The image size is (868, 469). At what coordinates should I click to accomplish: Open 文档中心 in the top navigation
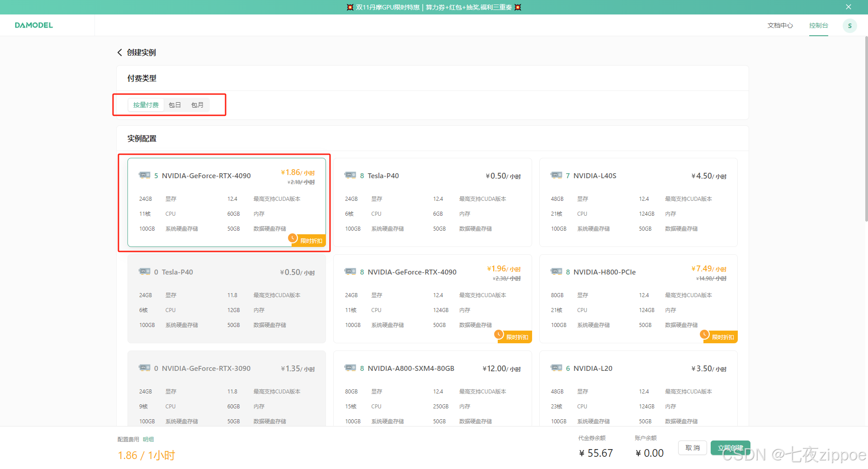coord(780,25)
